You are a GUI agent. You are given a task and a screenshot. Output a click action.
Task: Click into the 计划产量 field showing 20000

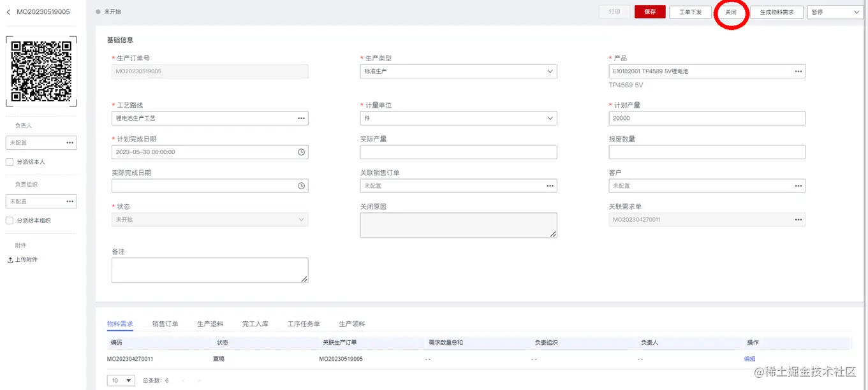(707, 119)
